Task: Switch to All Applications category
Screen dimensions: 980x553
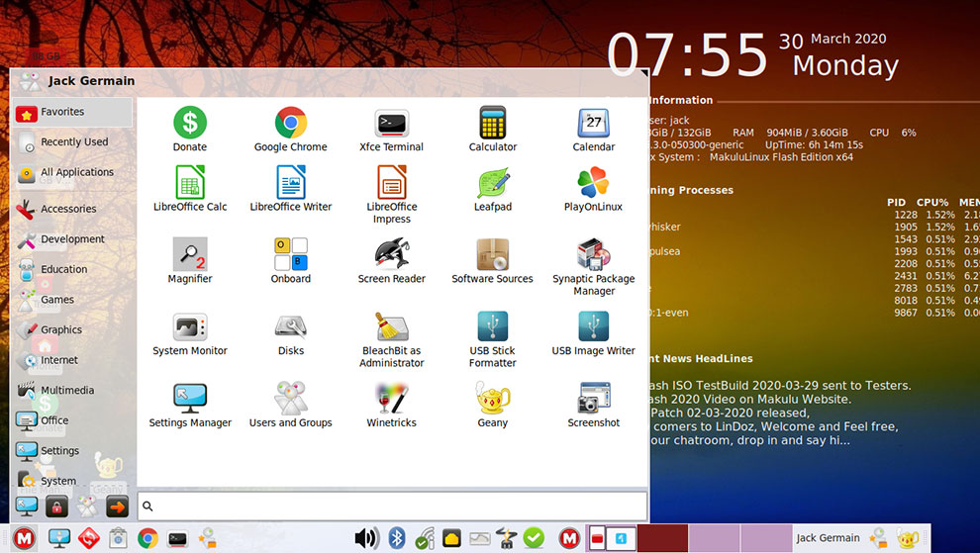Action: click(72, 172)
